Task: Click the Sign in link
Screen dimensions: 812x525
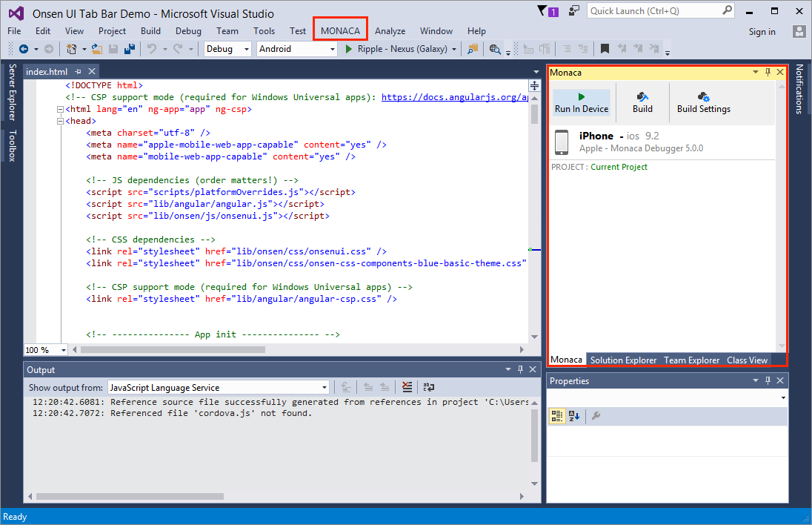Action: tap(762, 32)
